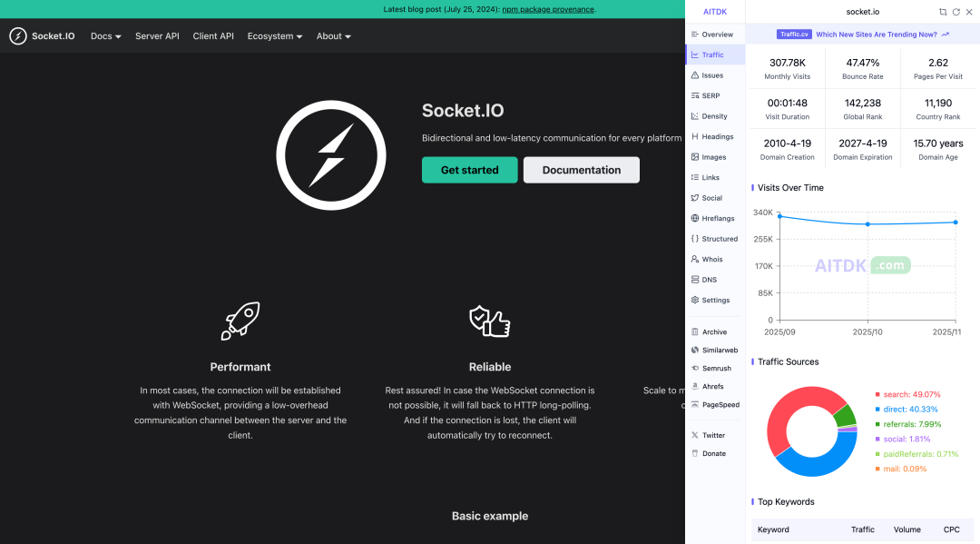The width and height of the screenshot is (980, 544).
Task: Click the Similarweb icon
Action: click(x=695, y=351)
